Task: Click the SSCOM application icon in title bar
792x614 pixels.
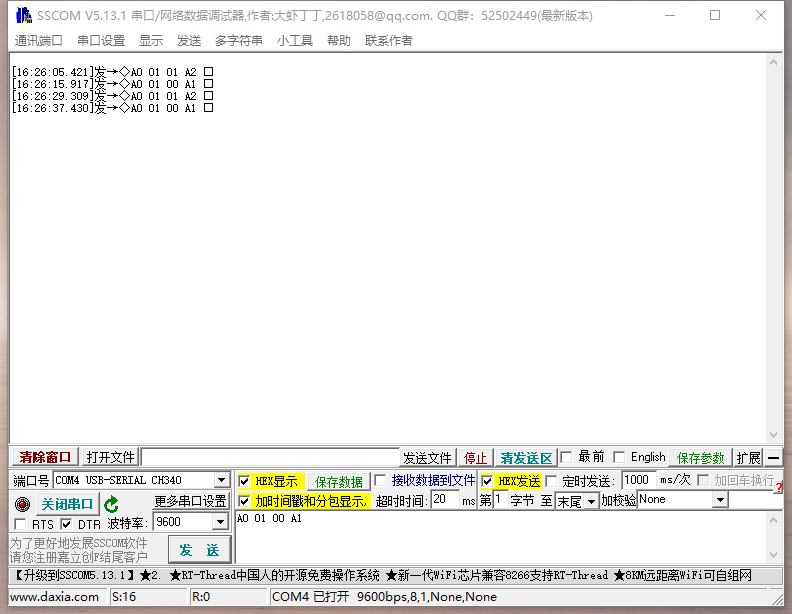Action: tap(24, 16)
